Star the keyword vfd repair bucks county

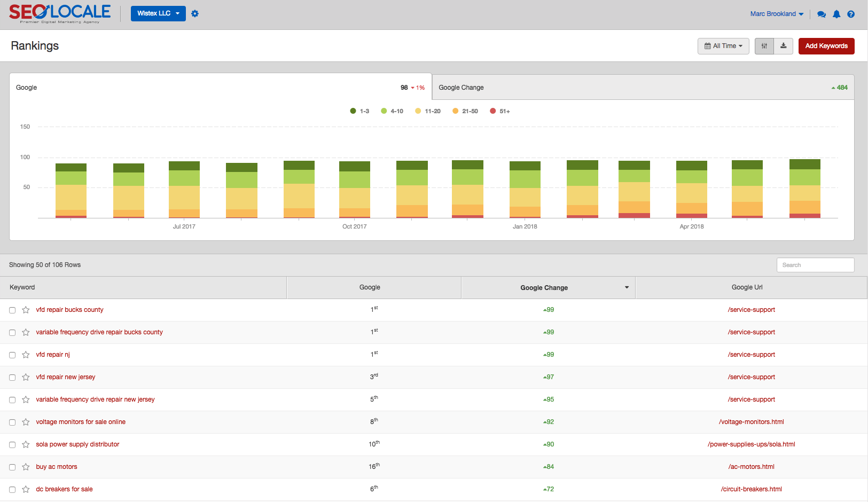tap(26, 310)
